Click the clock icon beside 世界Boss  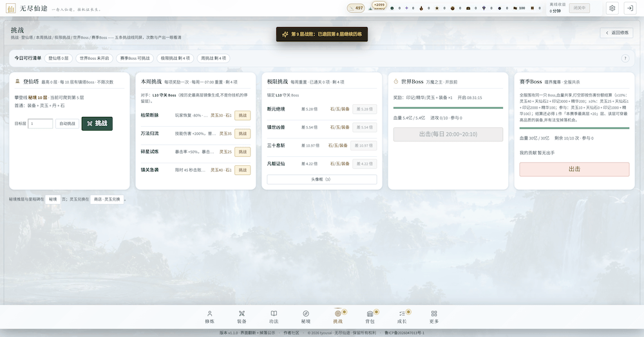tap(396, 82)
